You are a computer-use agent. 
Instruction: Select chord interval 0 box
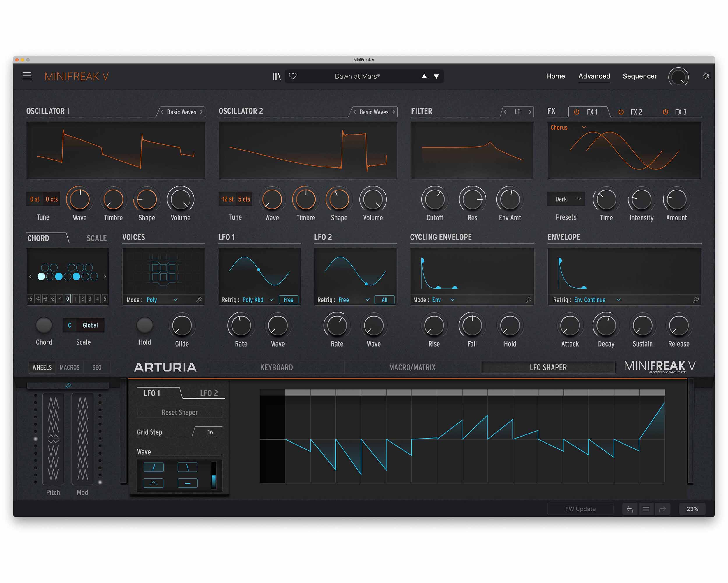pyautogui.click(x=68, y=298)
